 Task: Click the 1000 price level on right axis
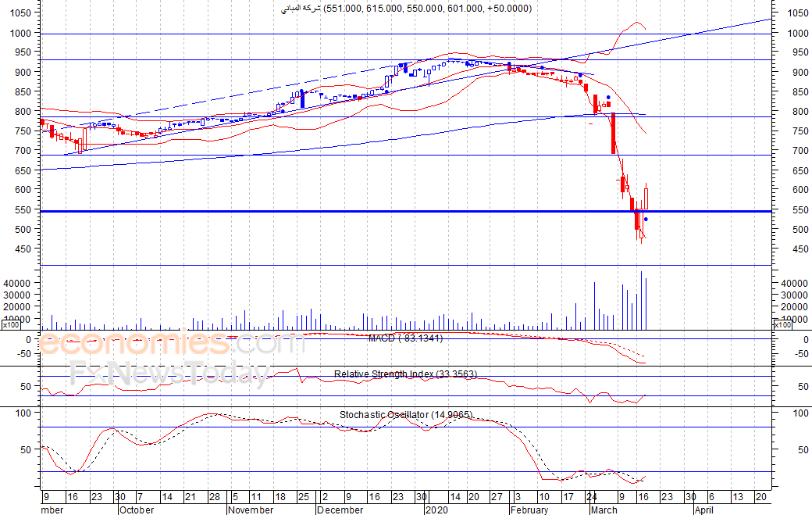coord(797,33)
